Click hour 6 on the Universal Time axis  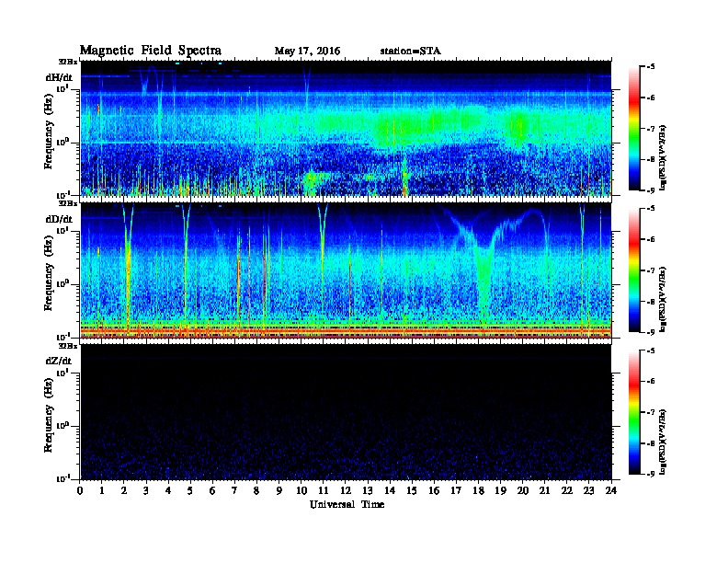(x=212, y=491)
